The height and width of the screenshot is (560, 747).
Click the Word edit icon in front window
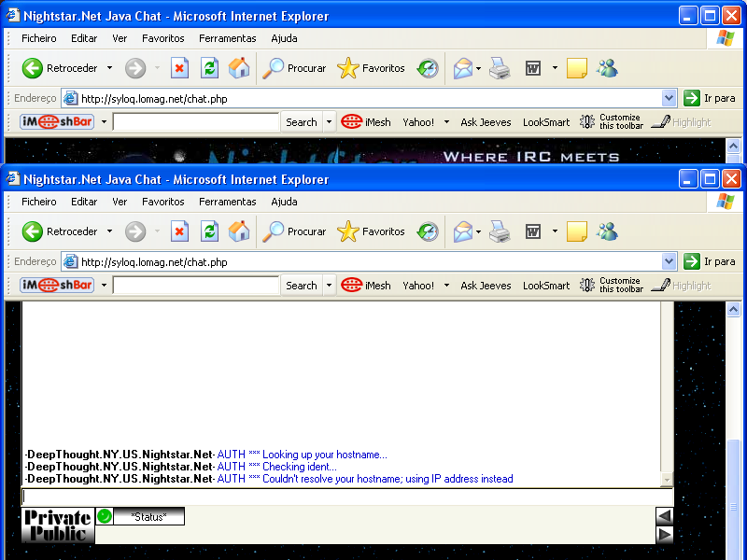(x=533, y=231)
